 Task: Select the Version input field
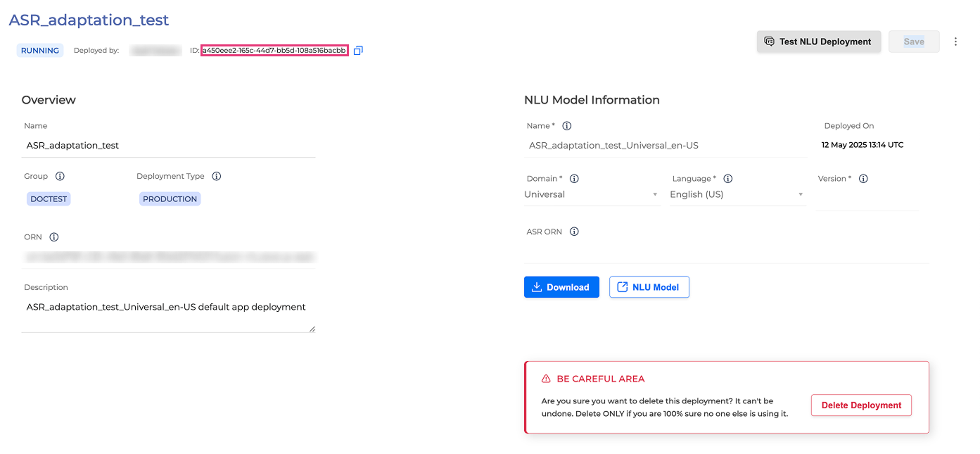point(867,198)
